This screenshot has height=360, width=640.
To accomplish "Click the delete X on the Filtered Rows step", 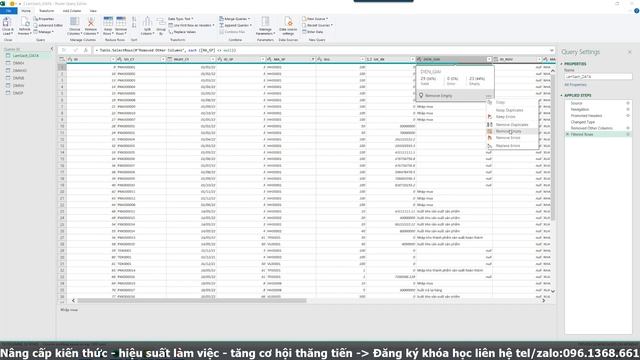I will tap(567, 134).
